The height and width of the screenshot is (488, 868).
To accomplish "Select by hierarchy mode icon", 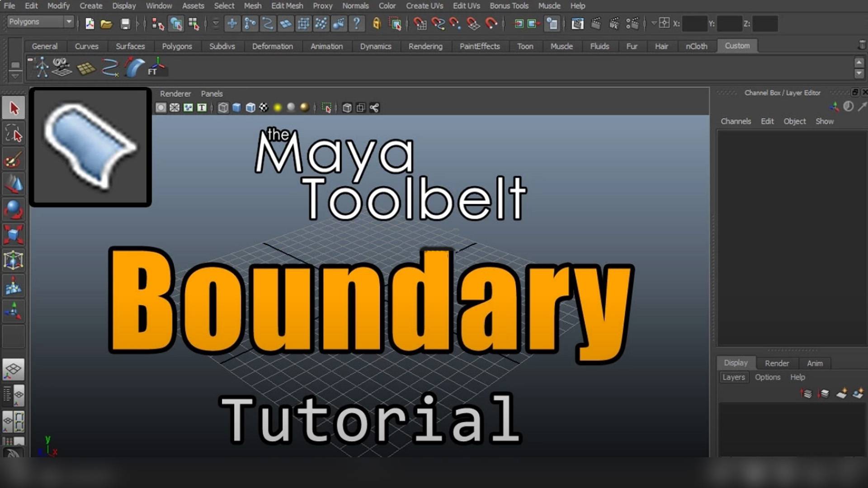I will (158, 23).
